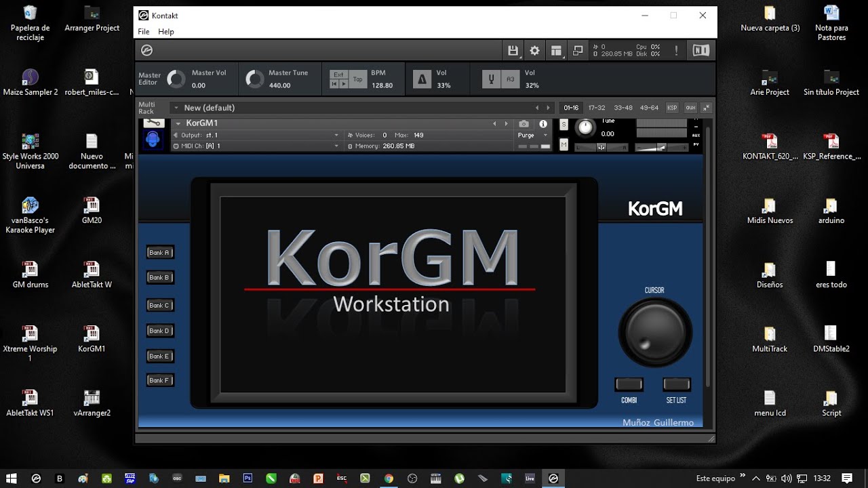Show the instrument info icon
868x488 pixels.
coord(543,124)
